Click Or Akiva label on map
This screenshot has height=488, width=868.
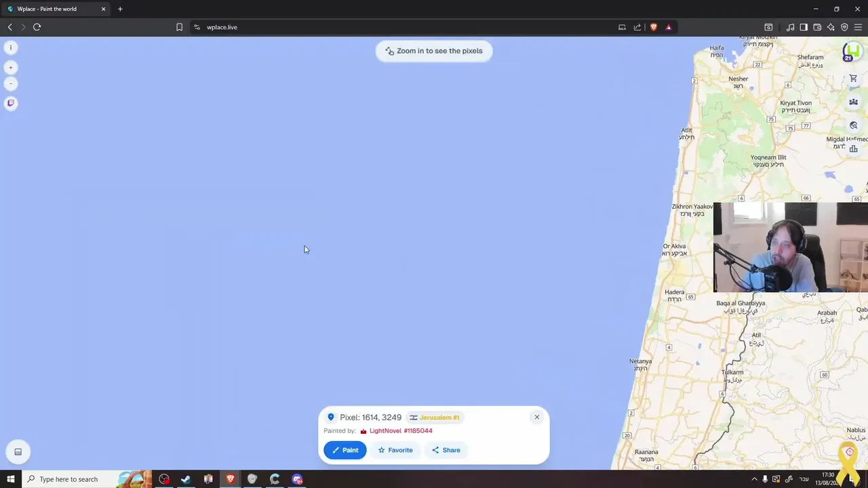674,249
